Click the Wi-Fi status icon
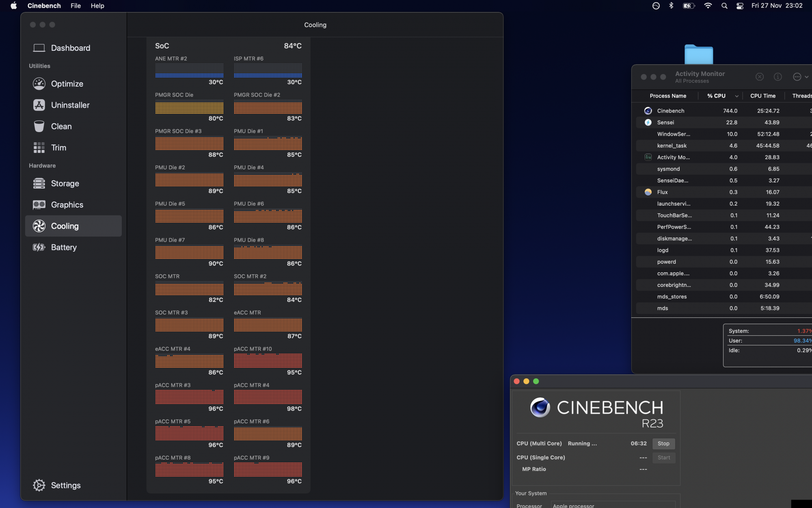The height and width of the screenshot is (508, 812). point(708,6)
